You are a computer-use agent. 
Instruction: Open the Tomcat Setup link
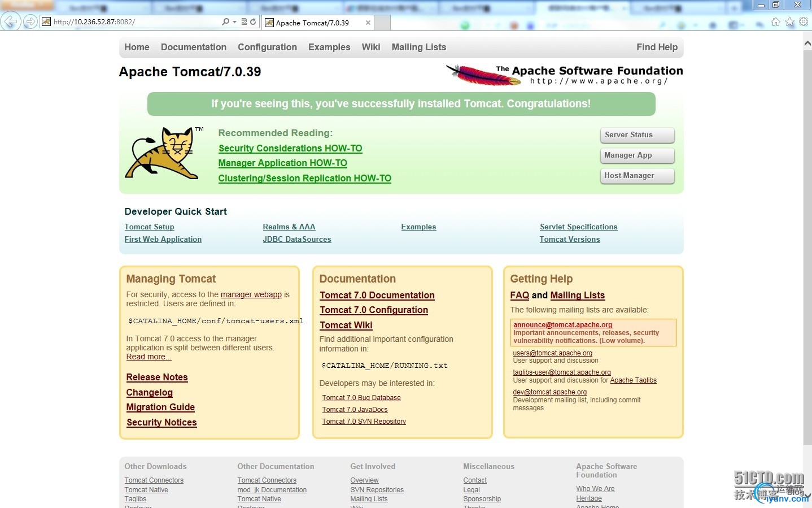149,227
